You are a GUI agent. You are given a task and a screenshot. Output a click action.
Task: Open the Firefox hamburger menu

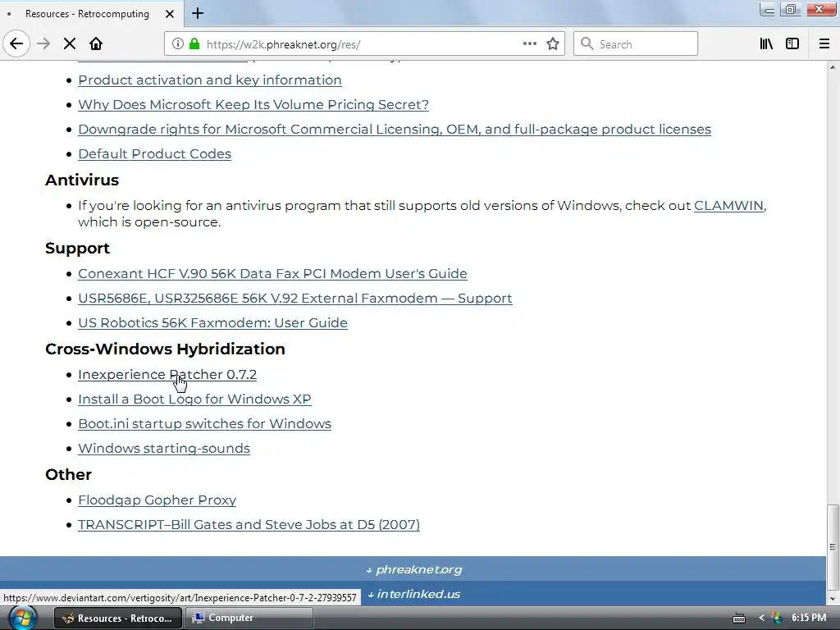(x=824, y=44)
